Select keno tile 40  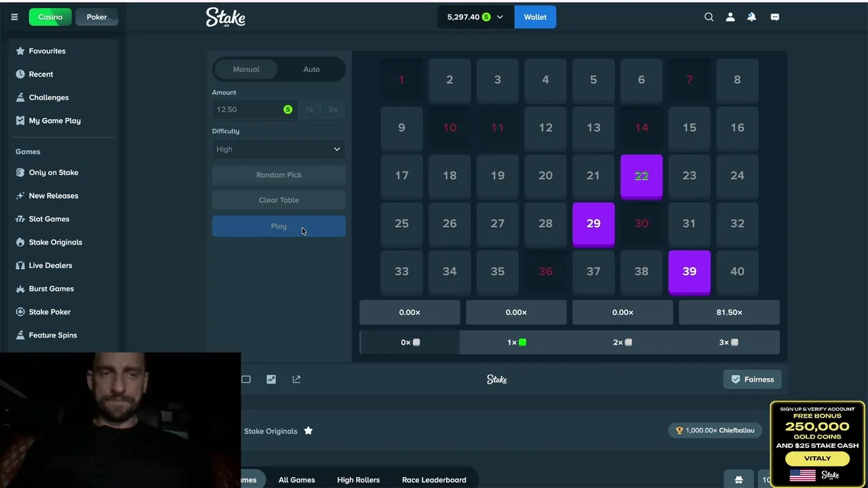tap(737, 272)
